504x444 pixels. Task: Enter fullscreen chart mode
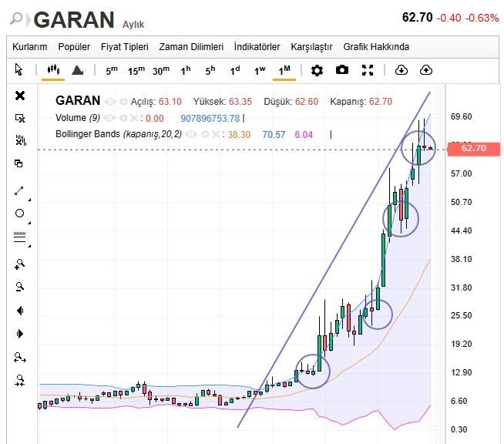[368, 70]
